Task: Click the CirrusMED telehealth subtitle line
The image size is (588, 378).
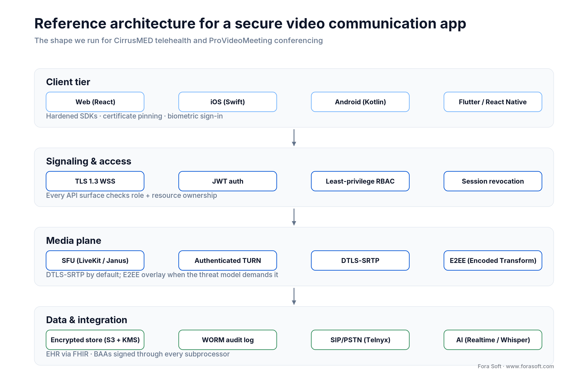Action: pos(179,40)
